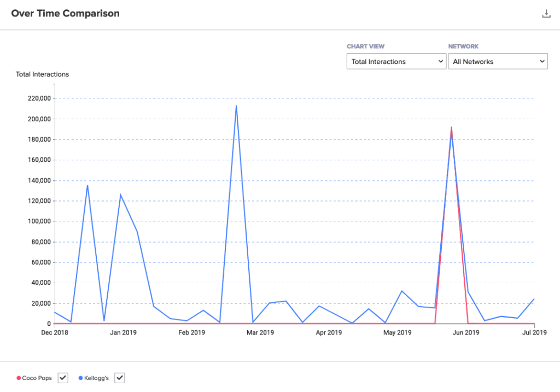The image size is (560, 392).
Task: Open the Total Interactions dropdown
Action: 396,62
